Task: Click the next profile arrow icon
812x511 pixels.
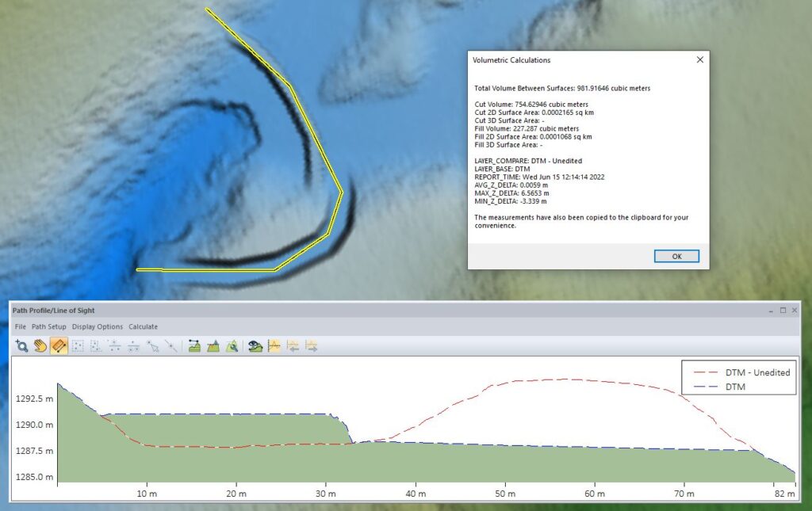Action: [311, 346]
